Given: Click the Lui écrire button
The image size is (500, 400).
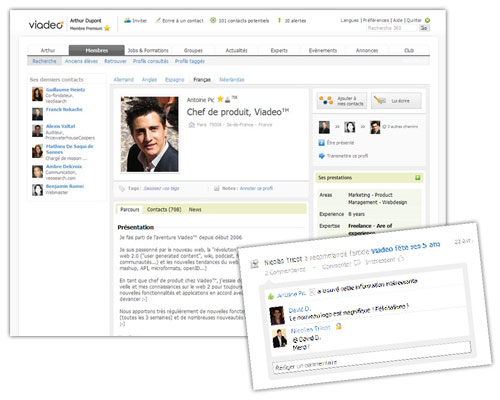Looking at the screenshot, I should click(396, 101).
